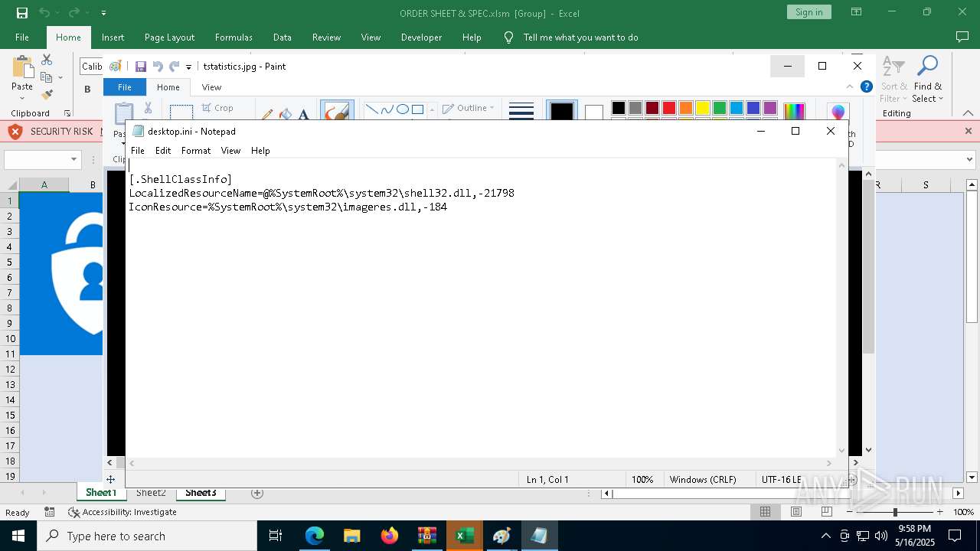Open Notepad's Edit menu
This screenshot has height=551, width=980.
click(x=163, y=151)
